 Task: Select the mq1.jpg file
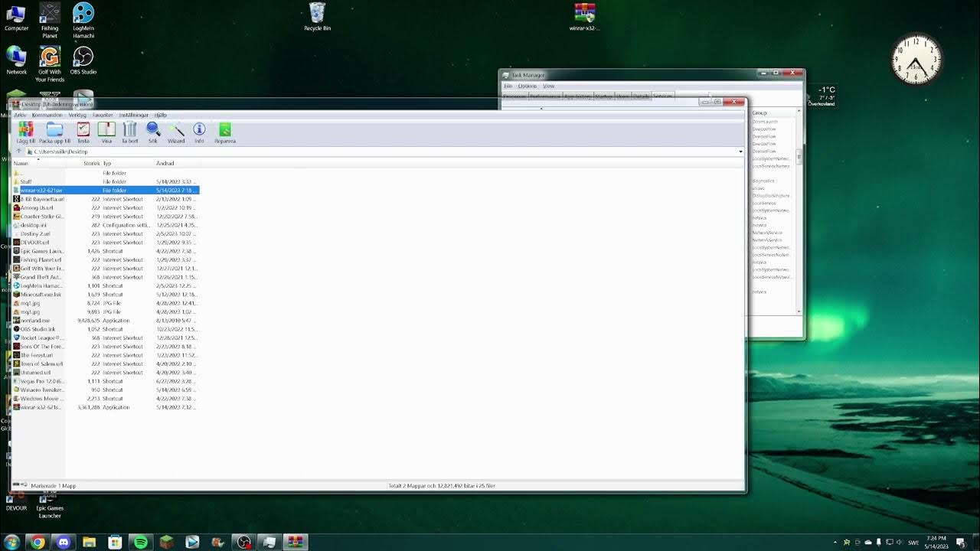106,303
